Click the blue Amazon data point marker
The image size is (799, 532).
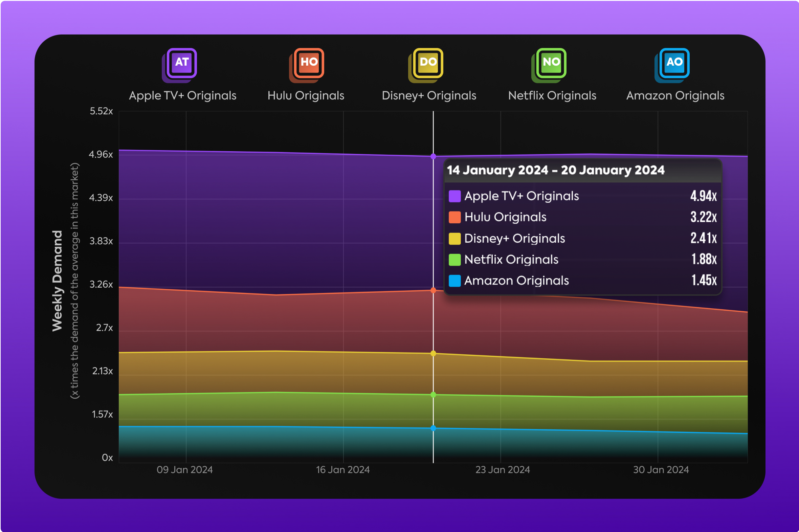433,428
